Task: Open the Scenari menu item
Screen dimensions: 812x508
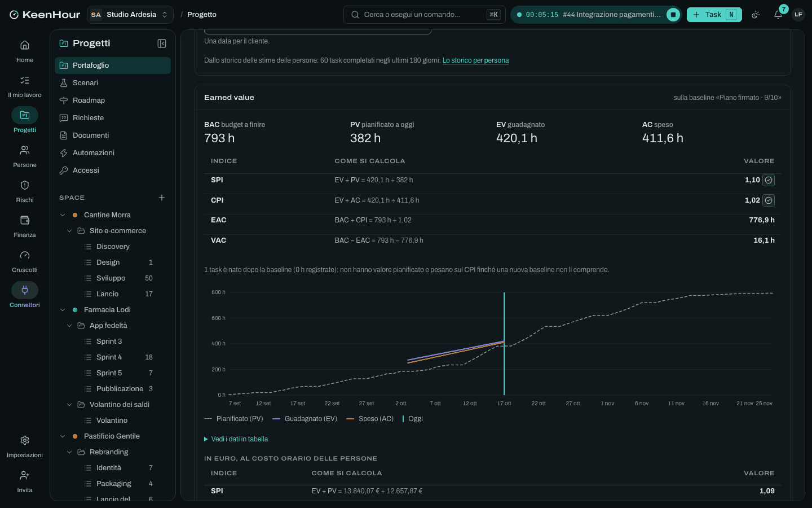Action: (x=113, y=83)
